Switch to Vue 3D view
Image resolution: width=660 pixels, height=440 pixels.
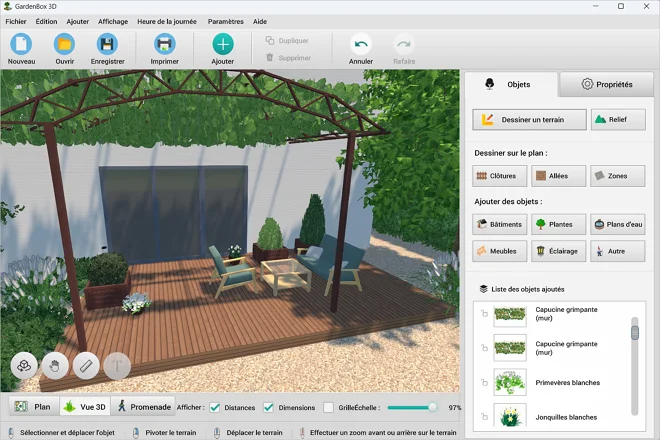pyautogui.click(x=85, y=407)
